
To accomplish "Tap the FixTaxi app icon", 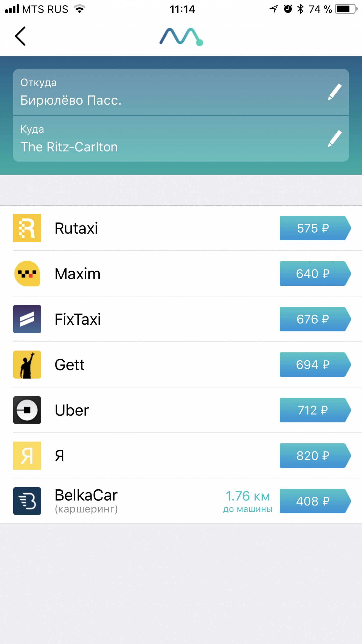I will tap(27, 319).
